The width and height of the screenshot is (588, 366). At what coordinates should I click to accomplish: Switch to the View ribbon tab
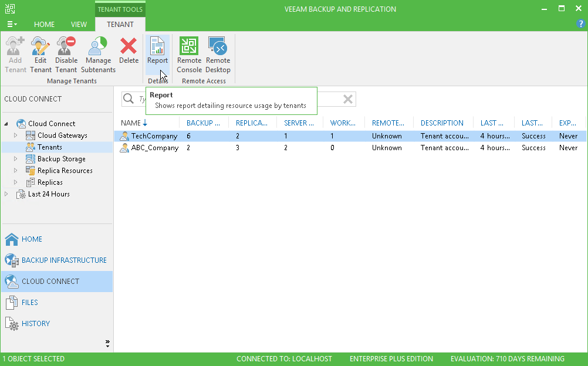click(79, 25)
